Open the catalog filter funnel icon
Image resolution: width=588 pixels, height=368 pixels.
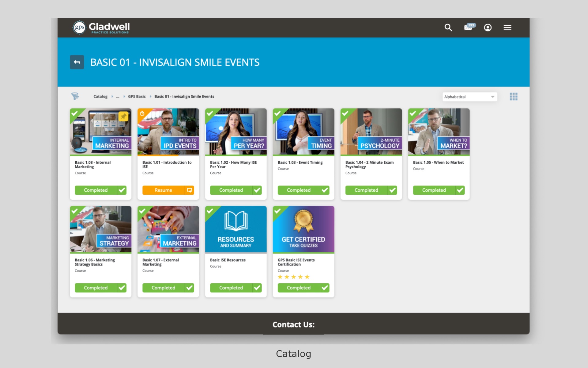(75, 96)
